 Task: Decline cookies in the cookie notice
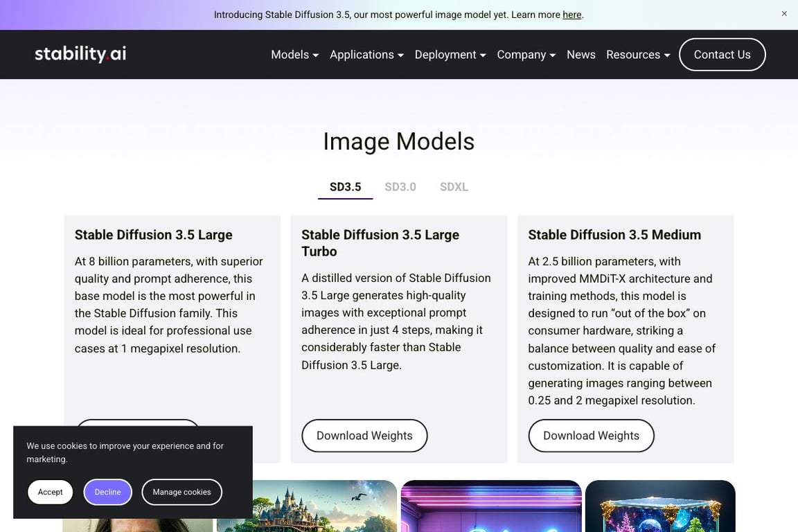click(x=107, y=492)
